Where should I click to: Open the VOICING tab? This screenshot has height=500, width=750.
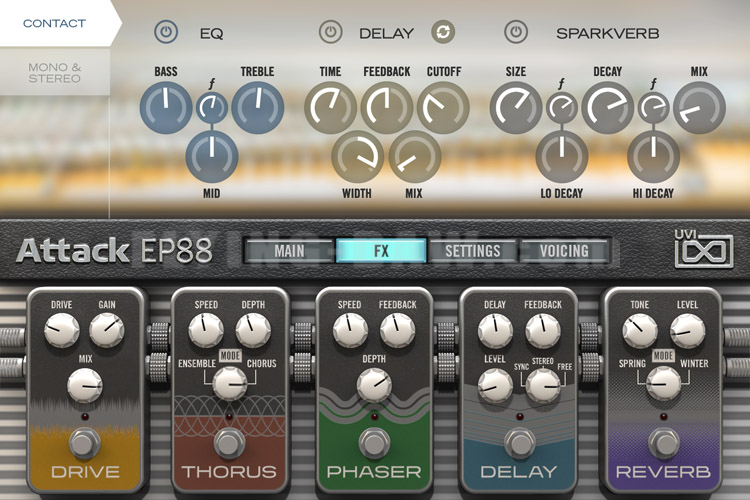(x=564, y=251)
